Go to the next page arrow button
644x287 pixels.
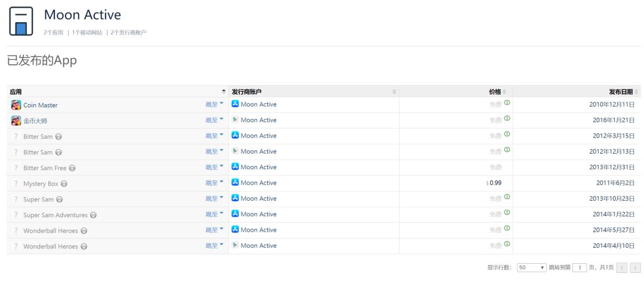(x=636, y=268)
